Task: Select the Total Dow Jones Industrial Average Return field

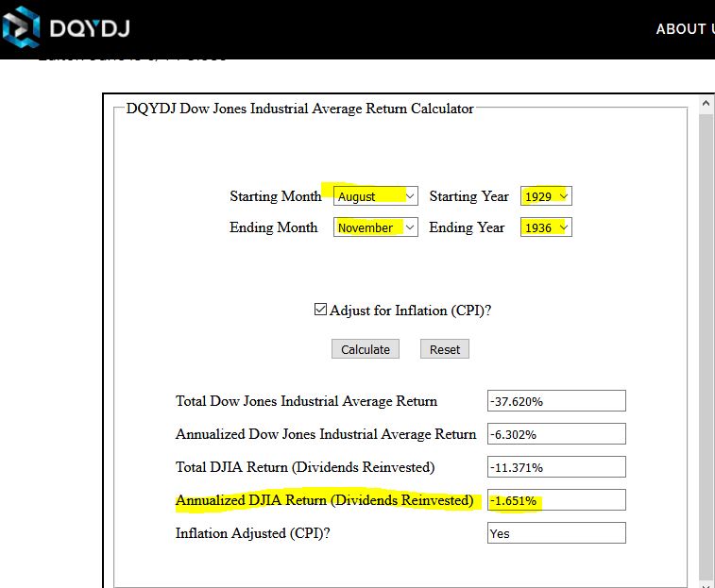Action: pos(556,401)
